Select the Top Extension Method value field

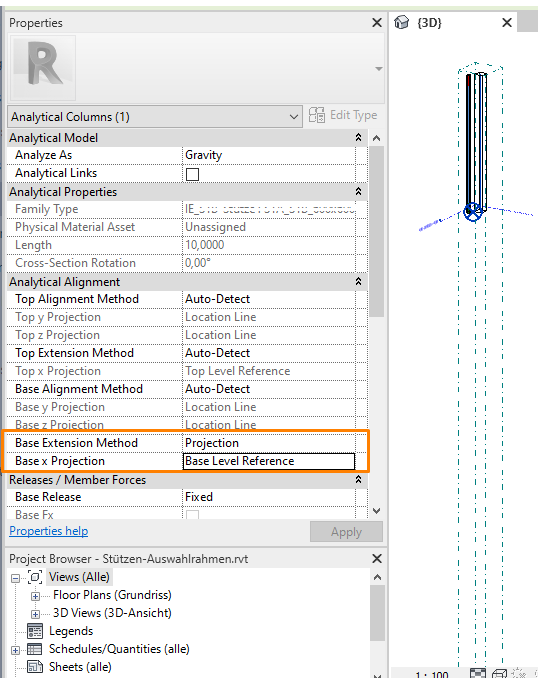coord(268,353)
